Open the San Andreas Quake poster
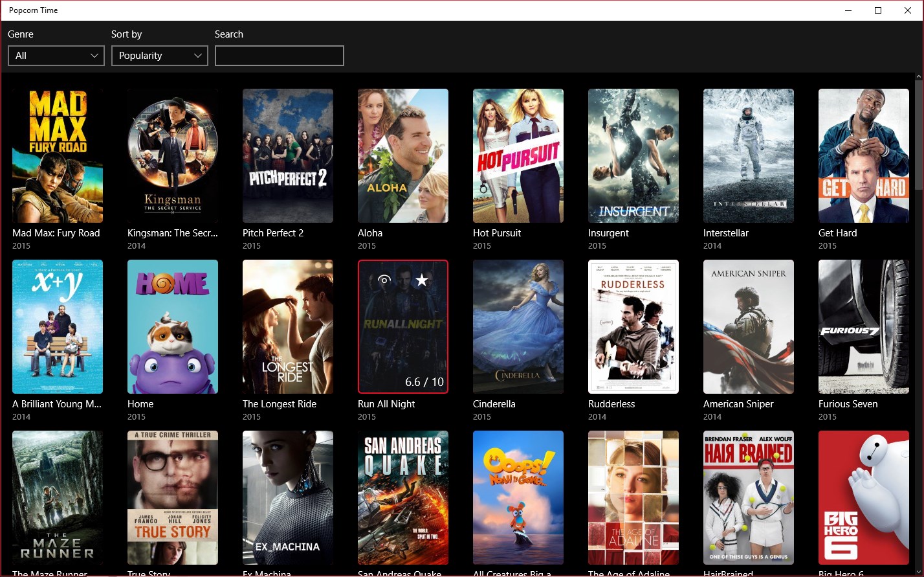This screenshot has width=924, height=577. tap(403, 498)
